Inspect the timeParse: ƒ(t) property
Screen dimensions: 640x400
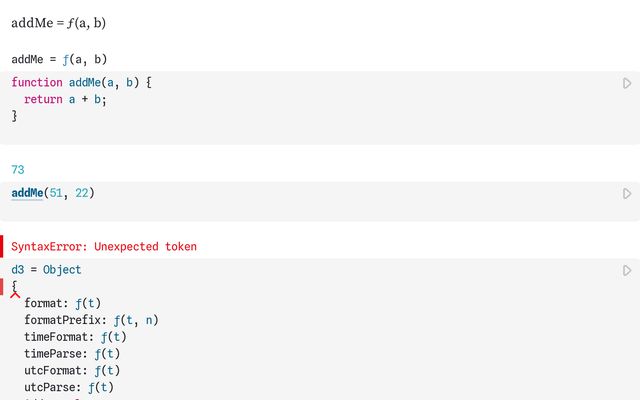[x=72, y=354]
